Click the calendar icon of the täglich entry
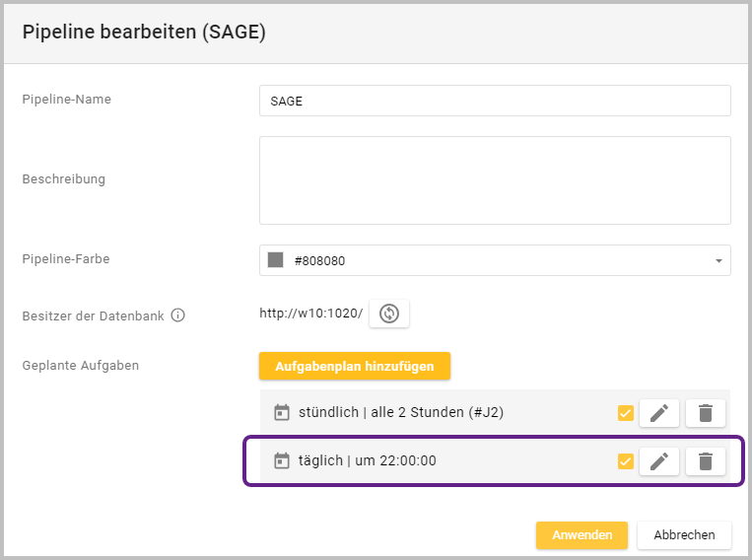The height and width of the screenshot is (560, 752). tap(282, 461)
